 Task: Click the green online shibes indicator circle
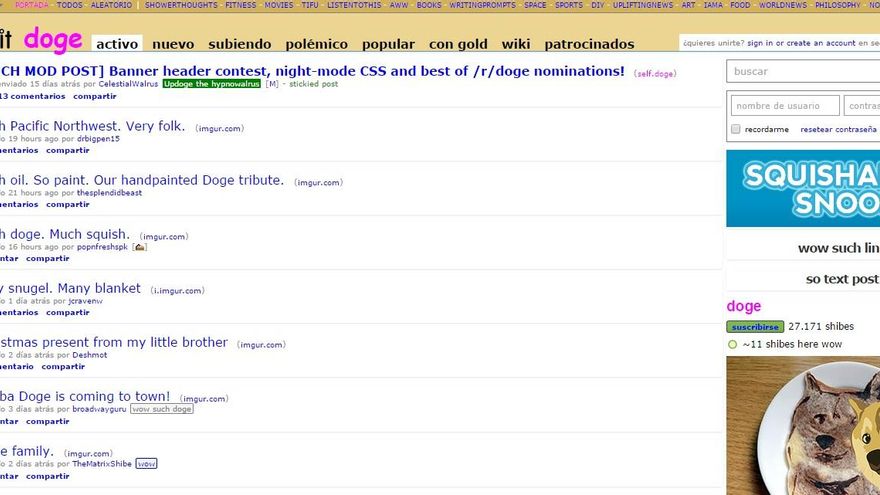click(x=732, y=344)
